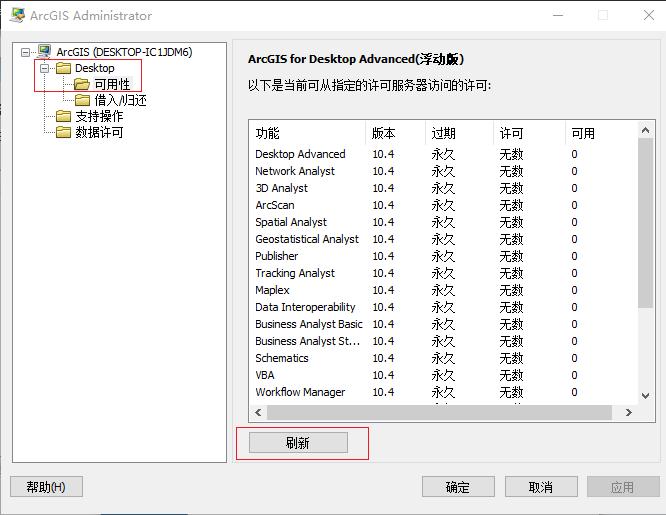This screenshot has height=515, width=666.
Task: Click the list's scroll left arrow
Action: click(258, 412)
